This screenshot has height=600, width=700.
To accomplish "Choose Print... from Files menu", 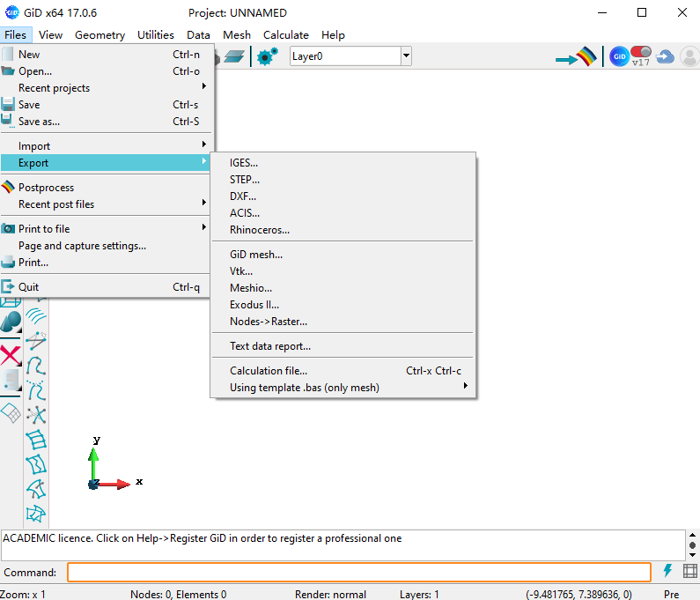I will pos(106,263).
